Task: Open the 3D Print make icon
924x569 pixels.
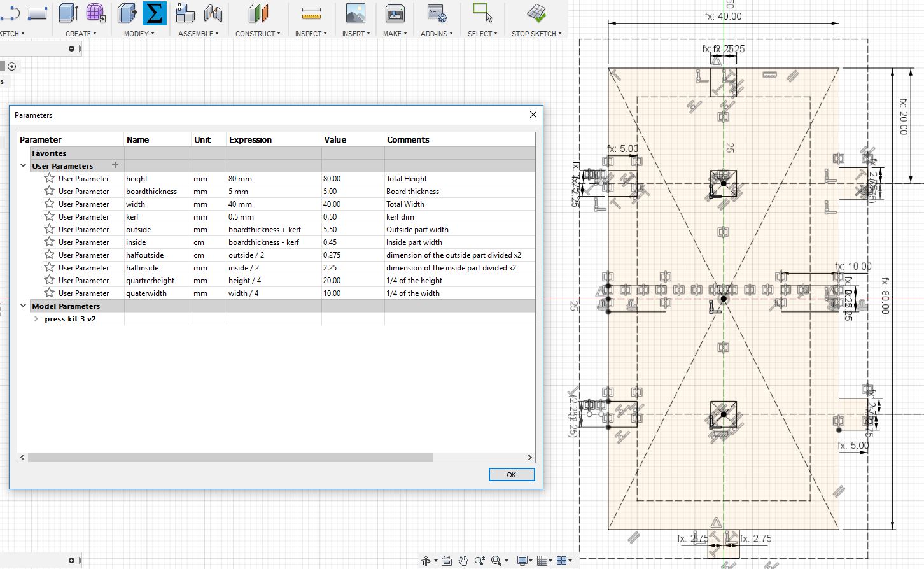Action: click(x=395, y=13)
